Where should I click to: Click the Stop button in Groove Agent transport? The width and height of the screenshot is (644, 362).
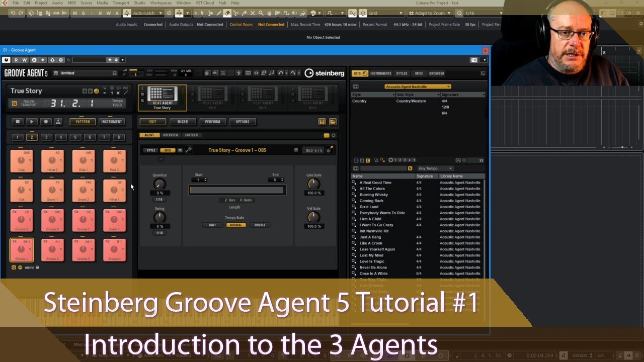point(18,122)
